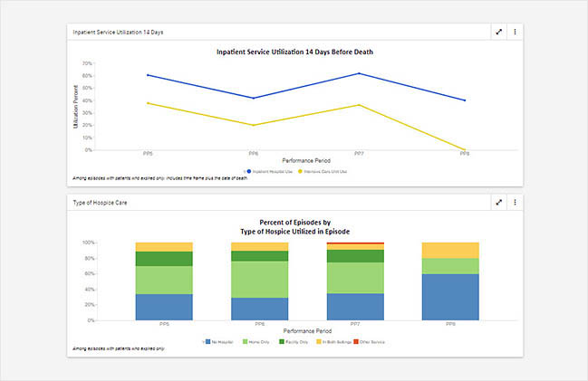The height and width of the screenshot is (381, 588).
Task: Expand the Inpatient Service Utilization panel
Action: point(499,32)
